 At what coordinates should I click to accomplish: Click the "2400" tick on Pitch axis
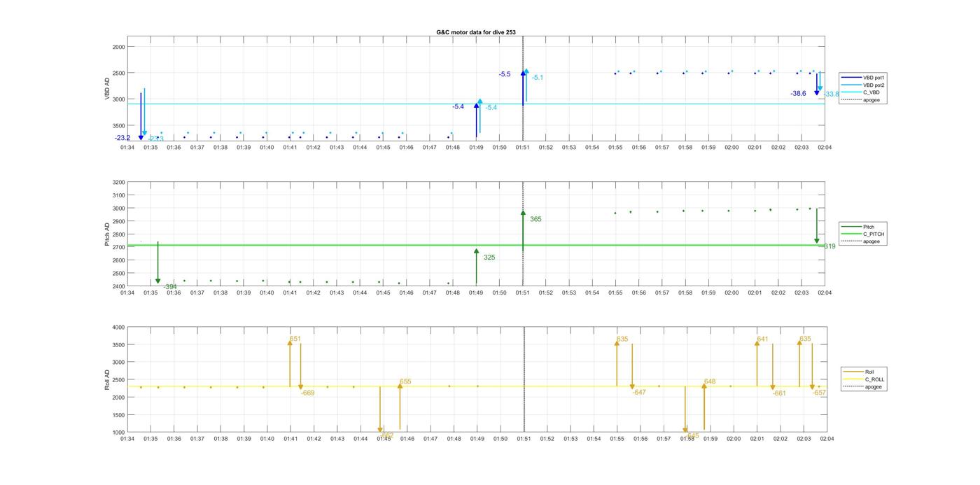click(119, 286)
